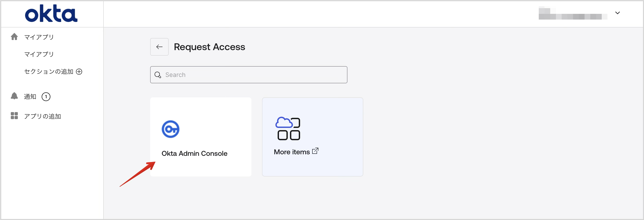
Task: Select the home icon beside マイアプリ
Action: [x=14, y=36]
